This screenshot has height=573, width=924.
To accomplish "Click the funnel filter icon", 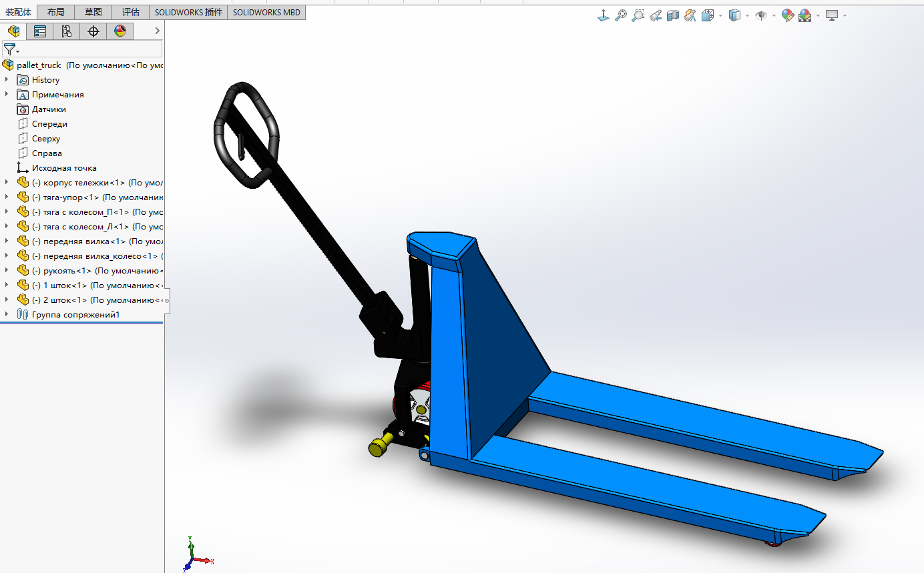I will pyautogui.click(x=11, y=49).
